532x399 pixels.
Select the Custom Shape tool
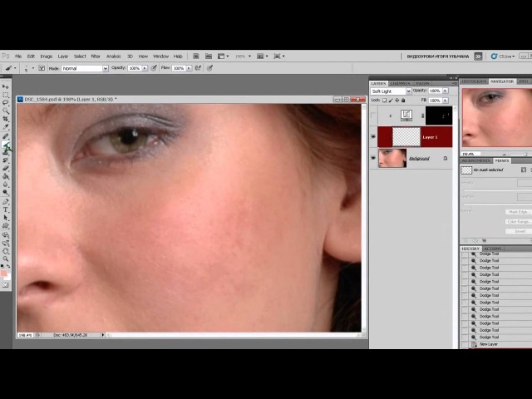coord(6,226)
